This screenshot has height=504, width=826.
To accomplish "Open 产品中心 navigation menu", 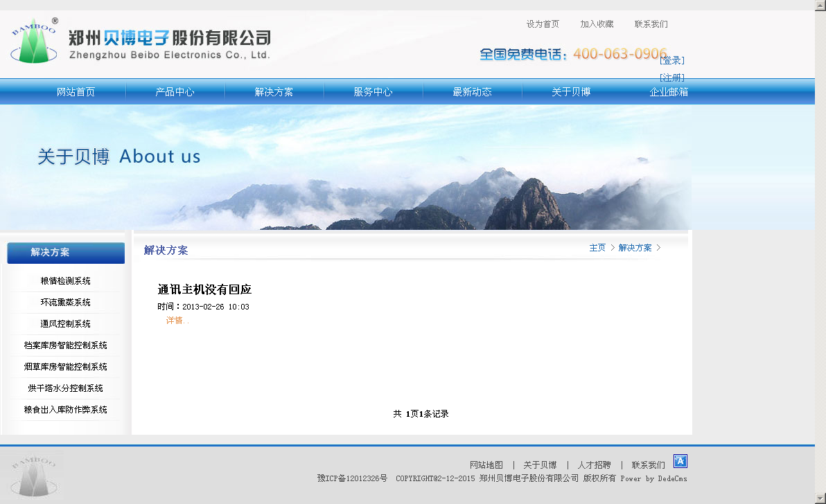I will tap(175, 92).
